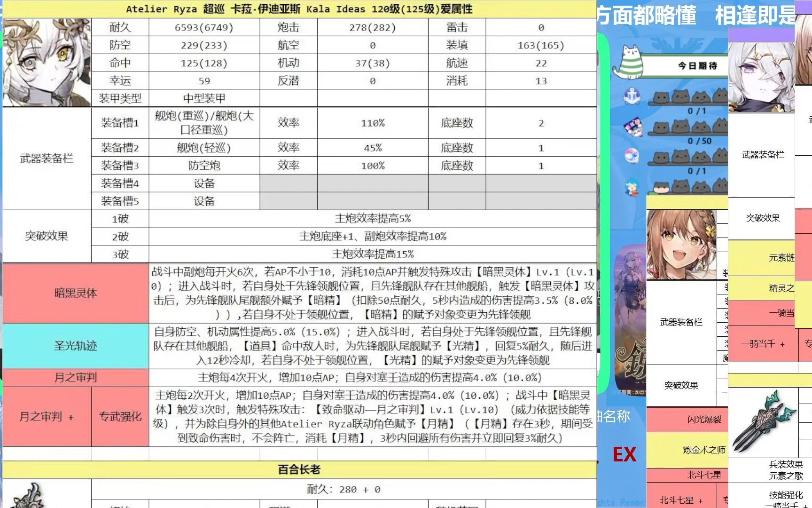Viewport: 812px width, 508px height.
Task: Select the 45% efficiency cell
Action: [x=372, y=148]
